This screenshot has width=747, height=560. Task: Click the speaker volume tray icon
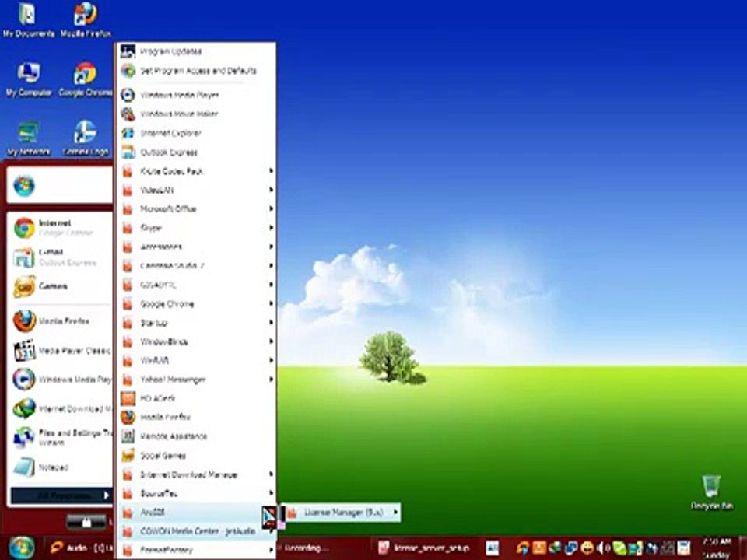601,548
